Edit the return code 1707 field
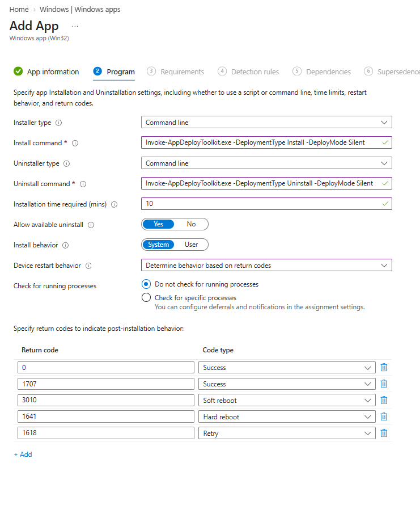The height and width of the screenshot is (505, 420). (x=106, y=384)
